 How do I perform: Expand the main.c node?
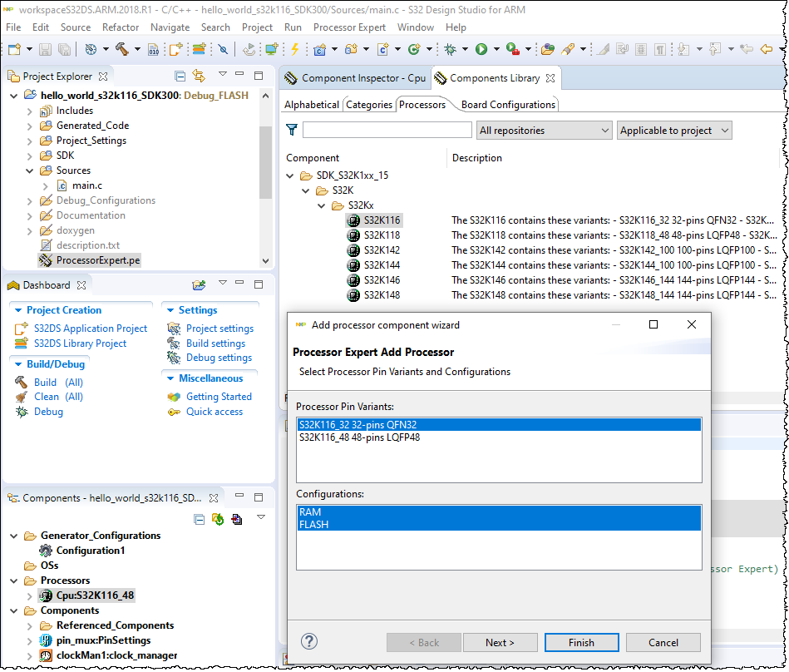pos(45,186)
